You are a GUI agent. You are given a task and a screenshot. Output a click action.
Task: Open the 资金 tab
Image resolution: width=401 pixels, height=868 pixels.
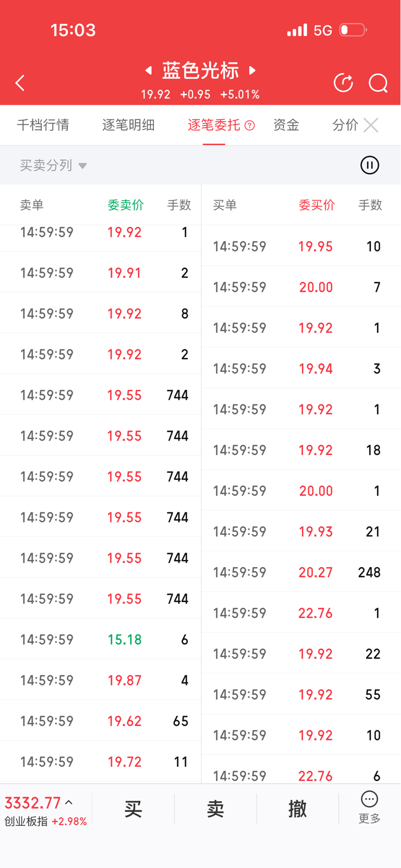(x=286, y=125)
